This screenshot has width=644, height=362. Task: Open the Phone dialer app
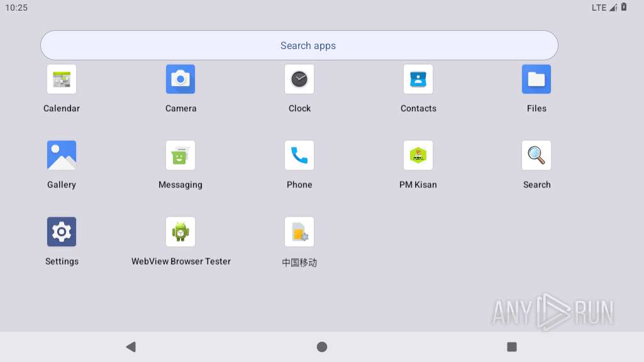(x=299, y=155)
